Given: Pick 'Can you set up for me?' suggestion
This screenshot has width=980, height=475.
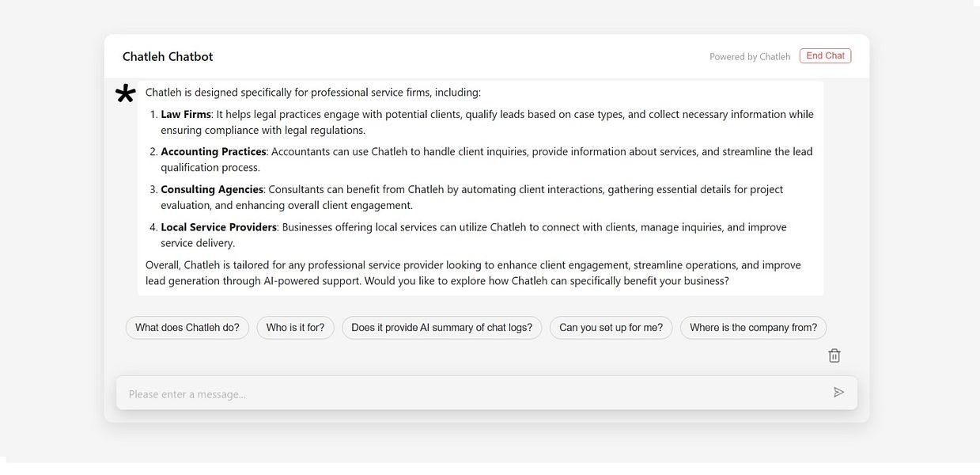Looking at the screenshot, I should 611,328.
